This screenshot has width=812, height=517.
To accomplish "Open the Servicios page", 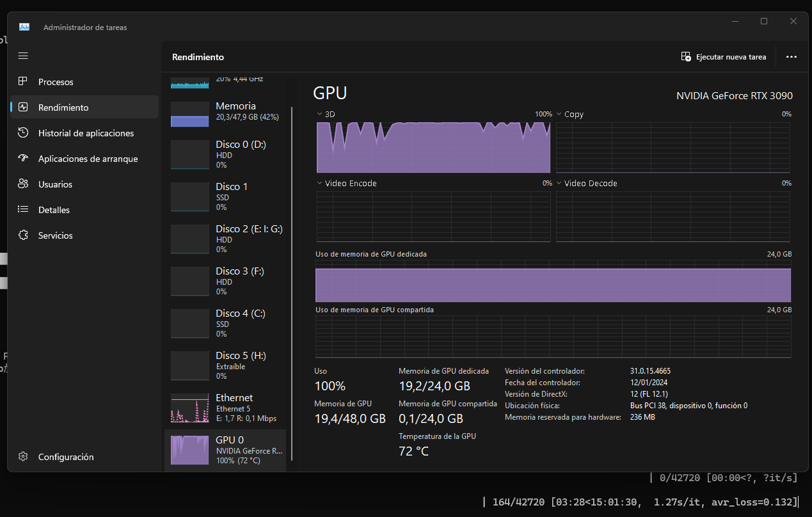I will click(84, 235).
